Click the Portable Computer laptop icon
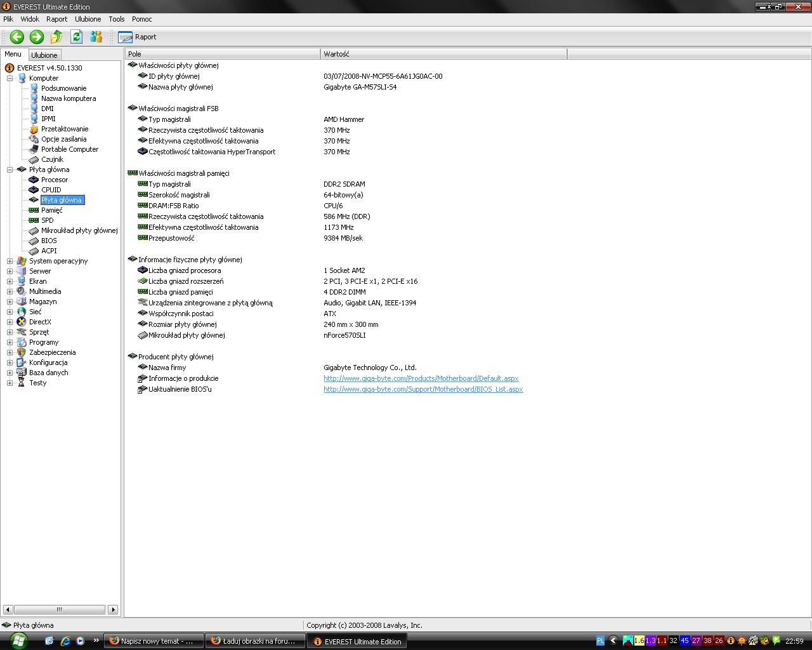This screenshot has width=812, height=650. (x=34, y=149)
